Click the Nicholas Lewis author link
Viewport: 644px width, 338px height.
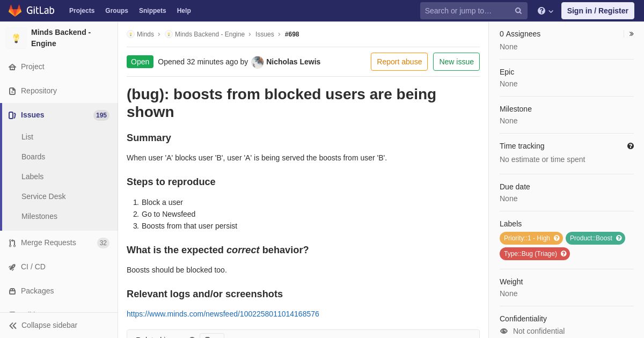(293, 62)
